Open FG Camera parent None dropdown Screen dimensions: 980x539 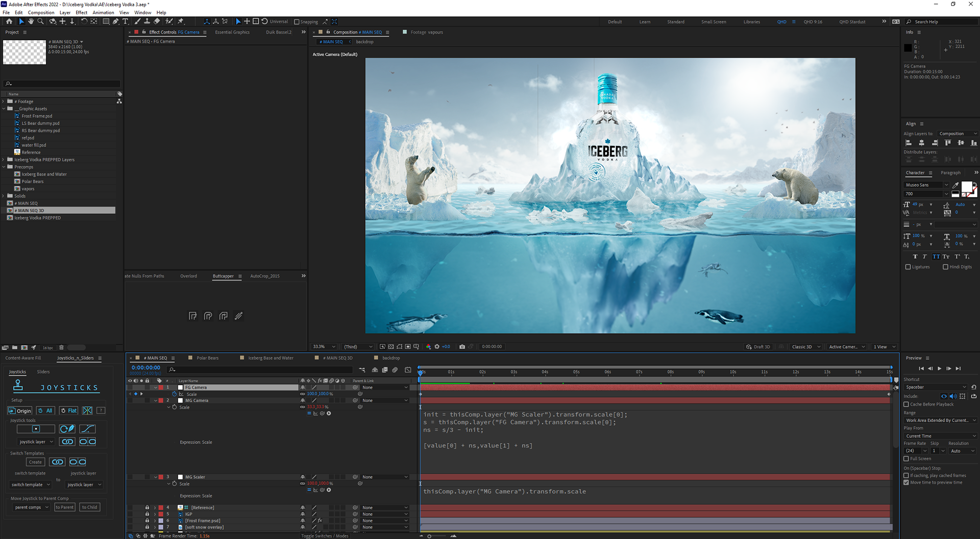click(x=385, y=387)
